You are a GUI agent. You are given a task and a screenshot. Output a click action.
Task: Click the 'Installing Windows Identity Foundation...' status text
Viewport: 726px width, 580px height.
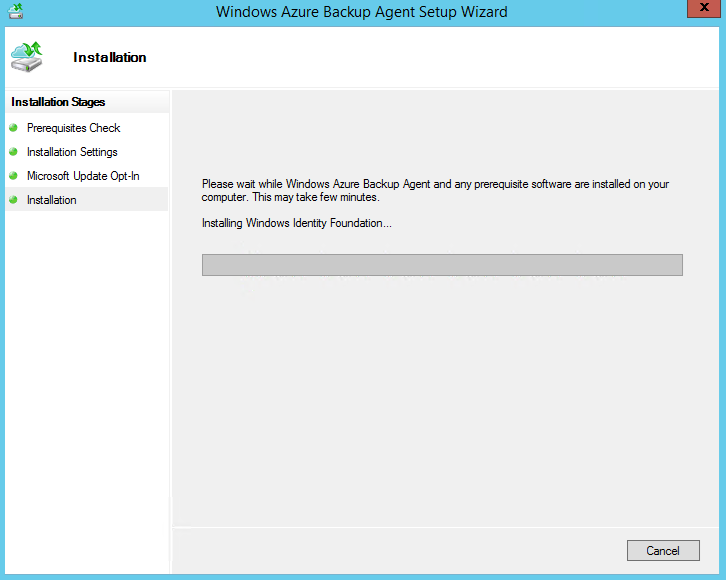297,223
